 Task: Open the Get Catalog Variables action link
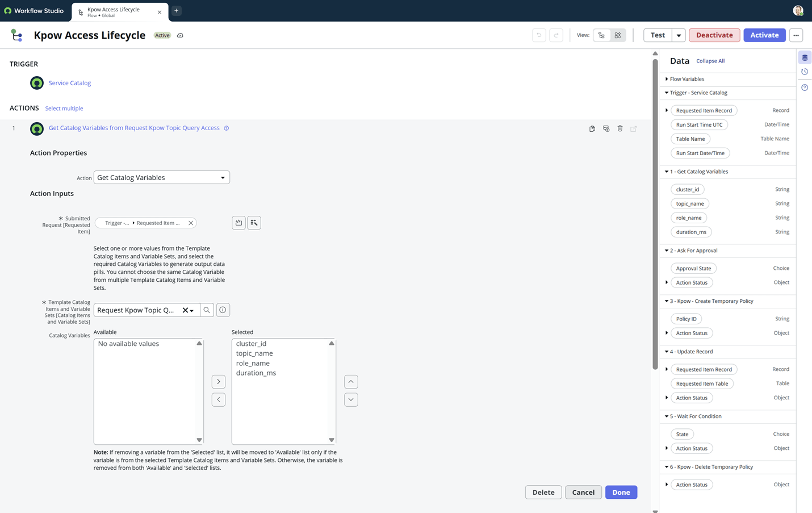pyautogui.click(x=134, y=128)
